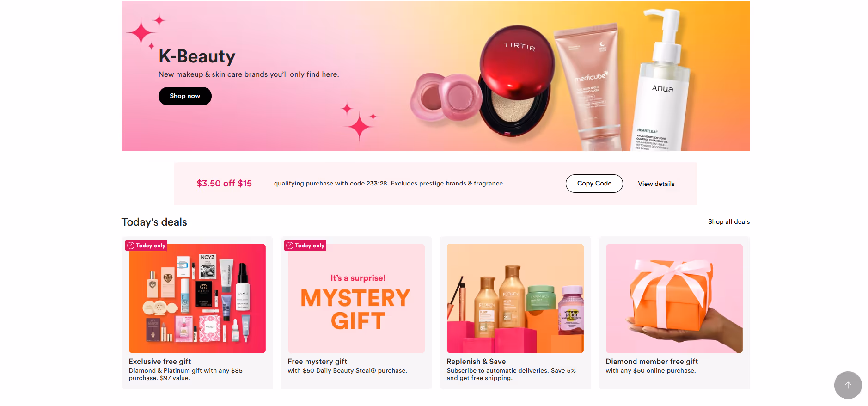
Task: Click the scroll-to-top arrow button
Action: point(848,385)
